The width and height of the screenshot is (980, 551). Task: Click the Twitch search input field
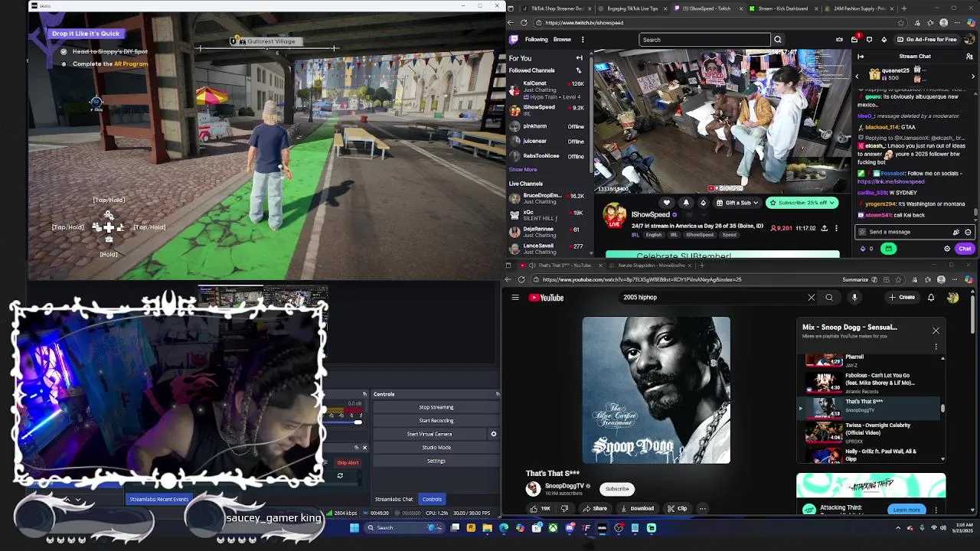tap(704, 40)
